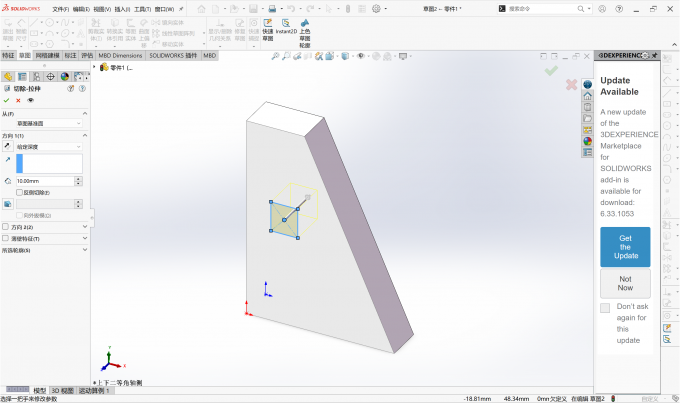Click the draft on/off button in Direction 1
Viewport: 680px width, 403px height.
point(7,204)
